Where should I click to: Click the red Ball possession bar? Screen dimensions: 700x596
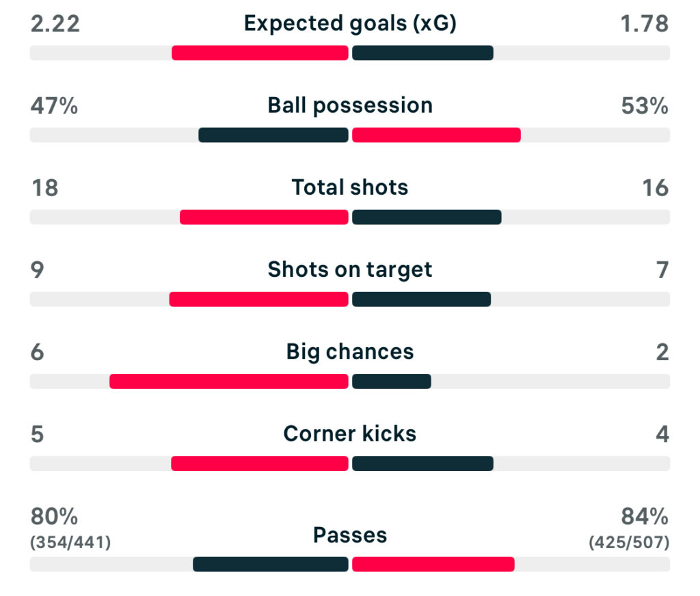(x=436, y=135)
